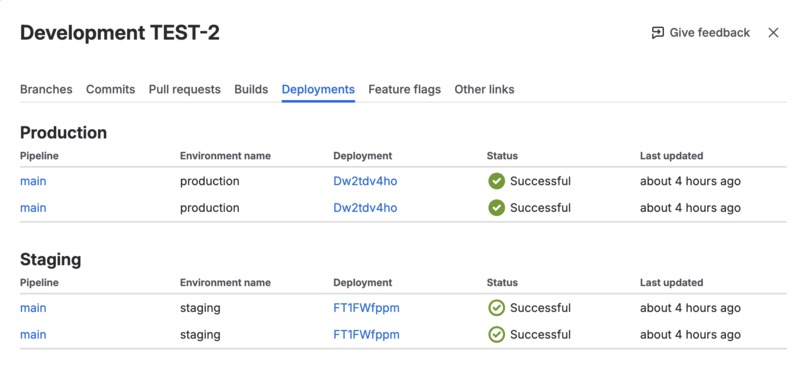Screen dimensions: 806x372
Task: Open main pipeline link in second production row
Action: (33, 208)
